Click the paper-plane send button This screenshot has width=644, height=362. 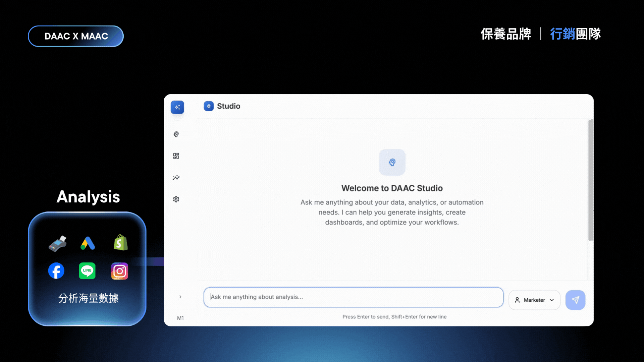[x=575, y=300]
